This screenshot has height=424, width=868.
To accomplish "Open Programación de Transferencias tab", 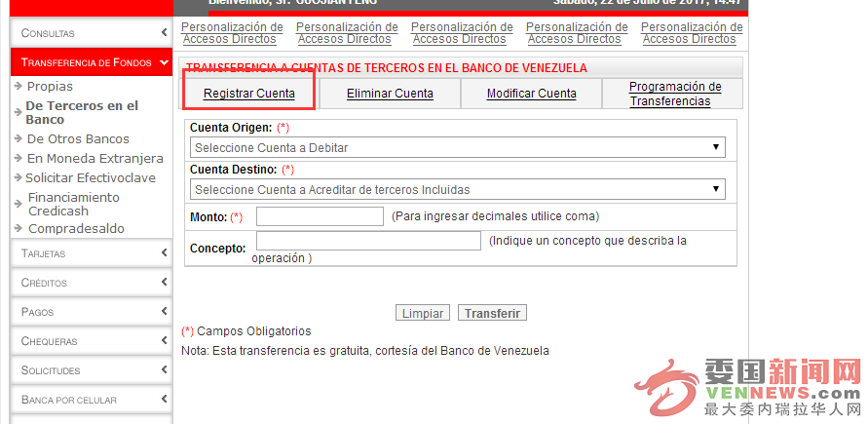I will pos(672,94).
